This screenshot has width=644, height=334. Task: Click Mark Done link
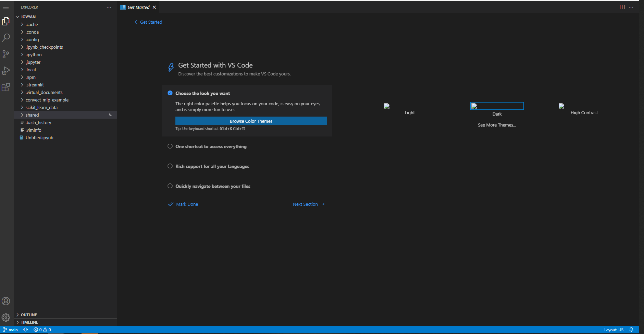coord(183,204)
